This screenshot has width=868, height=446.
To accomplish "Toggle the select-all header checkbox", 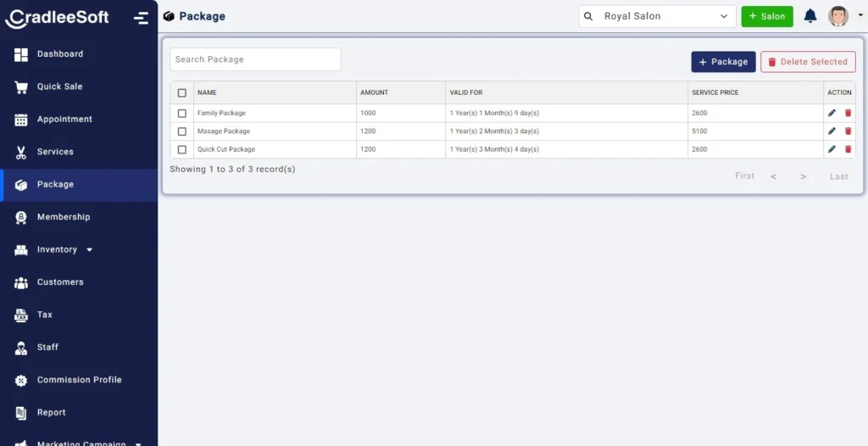I will [x=181, y=92].
